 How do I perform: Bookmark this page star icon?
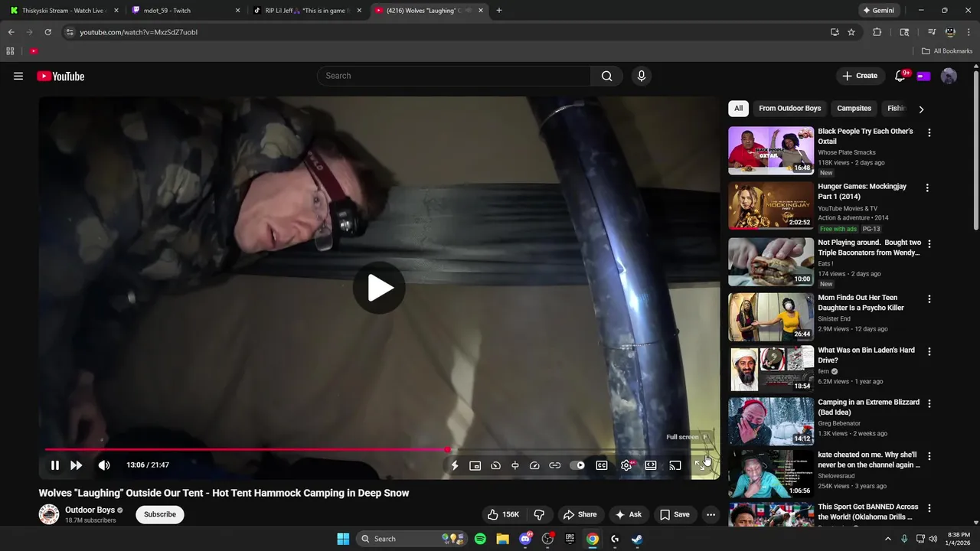[x=851, y=32]
